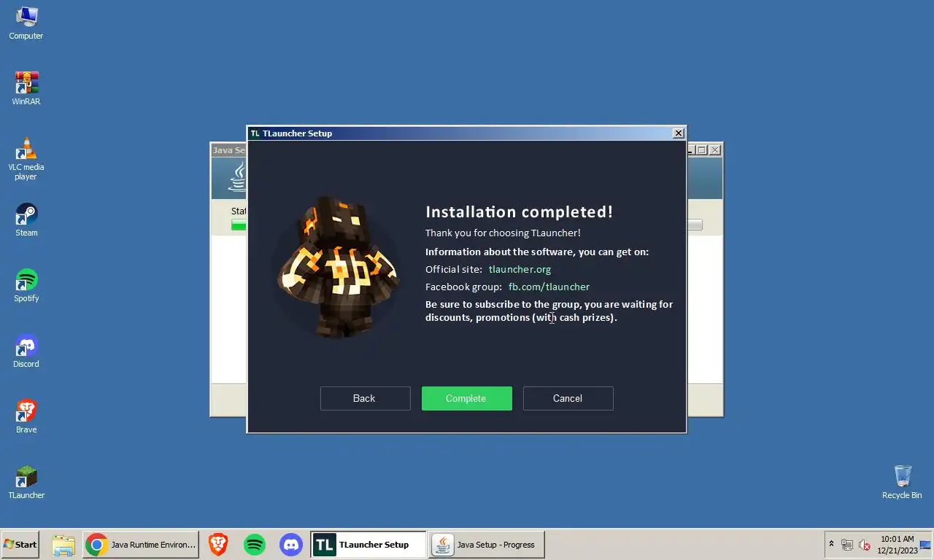
Task: Launch Discord from the taskbar
Action: point(291,545)
